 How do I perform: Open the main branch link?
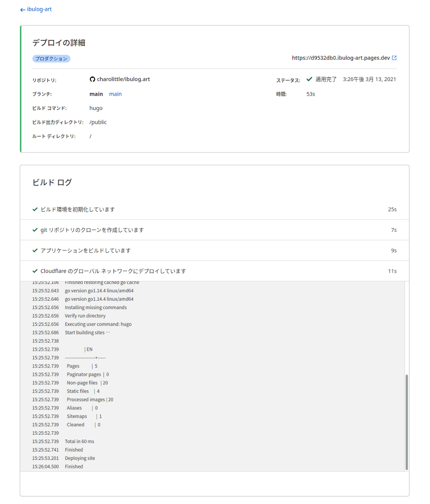click(x=115, y=94)
